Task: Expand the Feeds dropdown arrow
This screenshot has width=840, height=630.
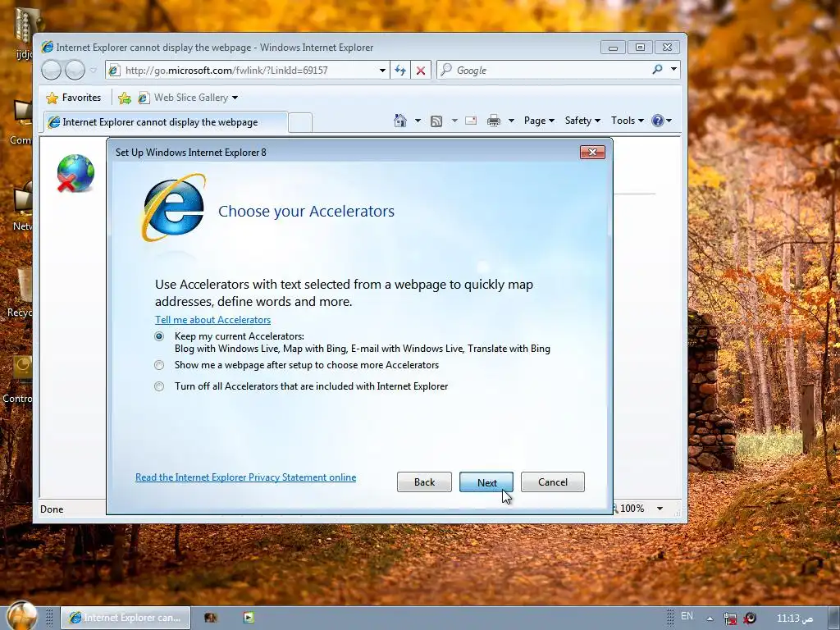Action: click(454, 121)
